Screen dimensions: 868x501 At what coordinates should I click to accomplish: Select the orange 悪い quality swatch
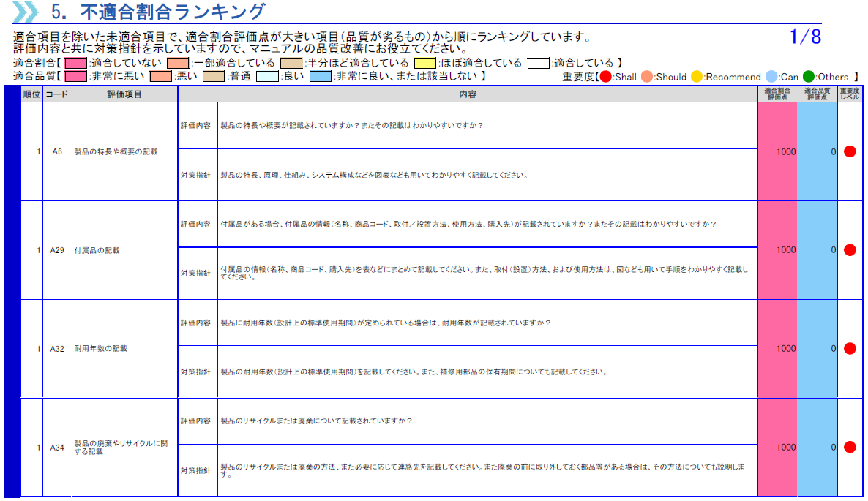(x=161, y=76)
